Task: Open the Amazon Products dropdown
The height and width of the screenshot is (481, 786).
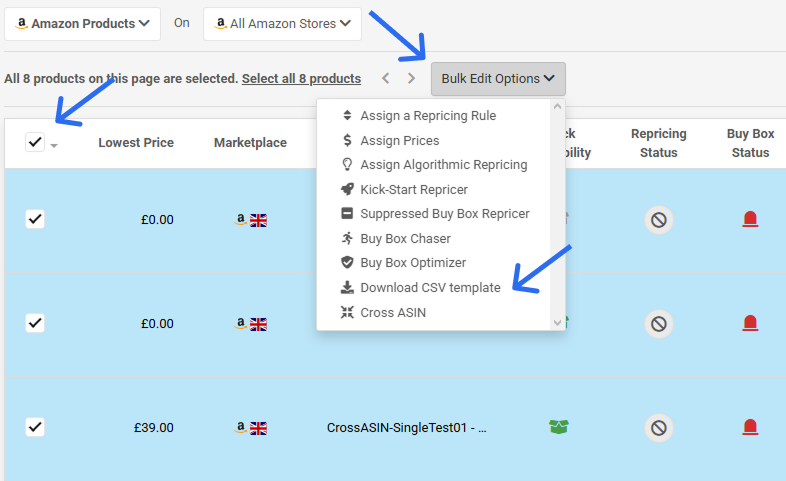Action: click(82, 24)
